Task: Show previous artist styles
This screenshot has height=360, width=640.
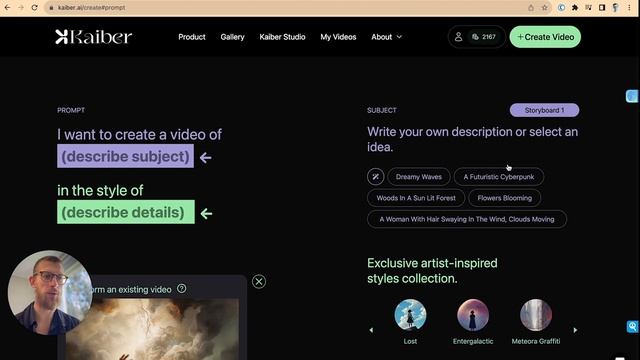Action: pos(371,330)
